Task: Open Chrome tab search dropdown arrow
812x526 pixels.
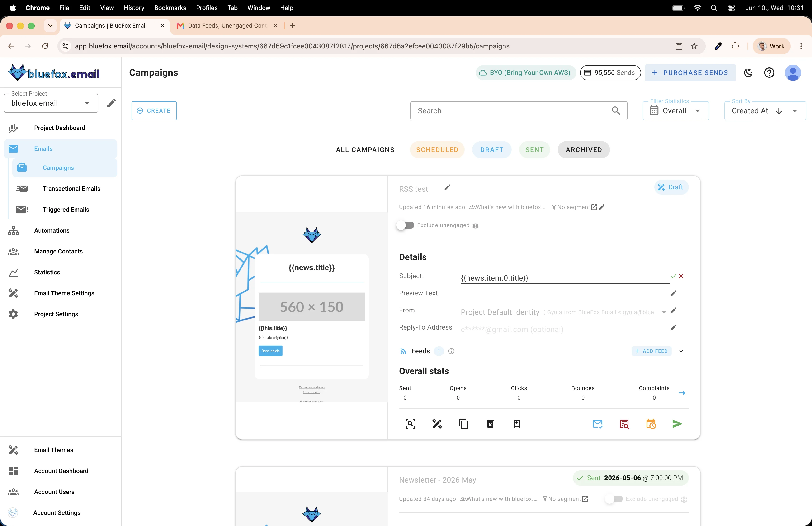Action: pyautogui.click(x=50, y=26)
